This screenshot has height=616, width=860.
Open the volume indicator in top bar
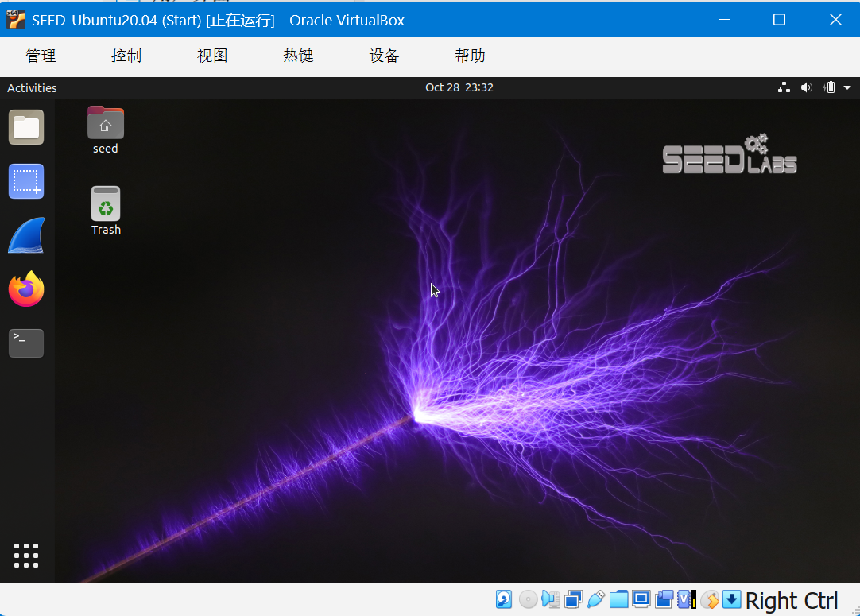click(x=806, y=87)
